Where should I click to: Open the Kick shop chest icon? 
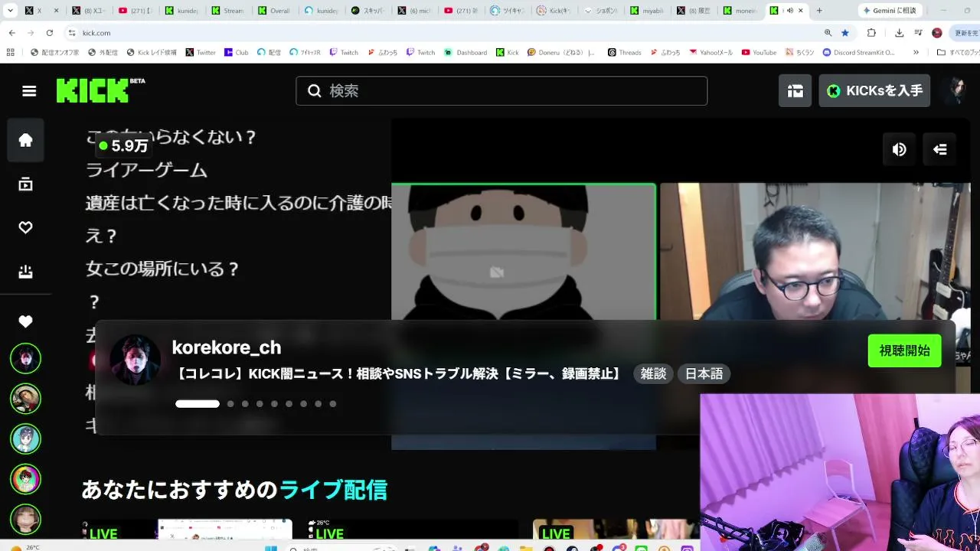tap(795, 91)
